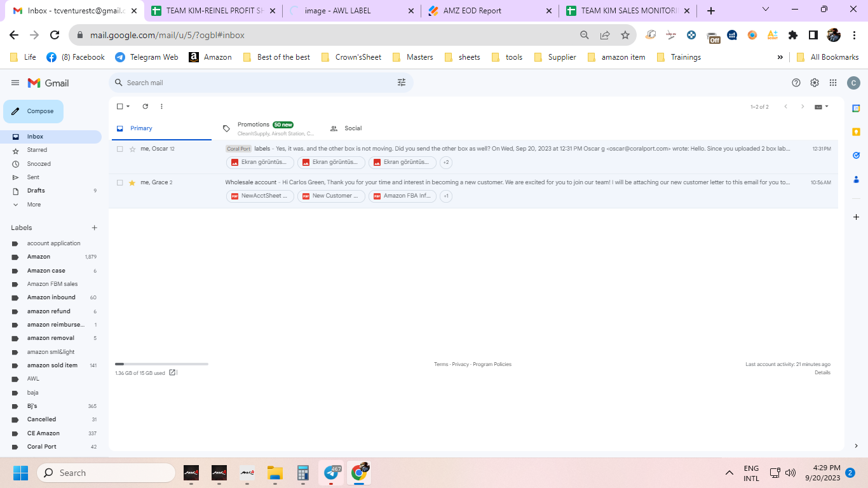Click the Privacy link

[x=460, y=364]
